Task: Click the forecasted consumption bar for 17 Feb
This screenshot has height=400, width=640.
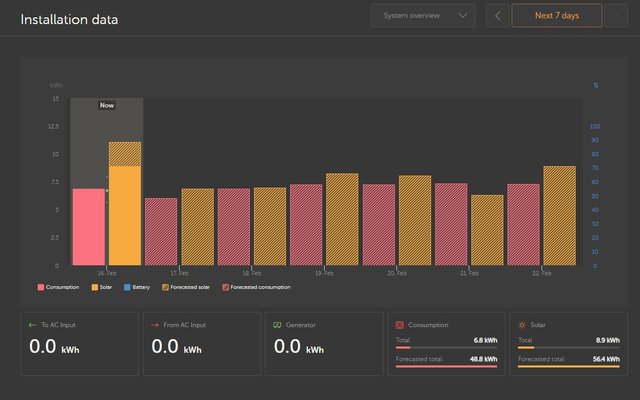Action: (x=161, y=232)
